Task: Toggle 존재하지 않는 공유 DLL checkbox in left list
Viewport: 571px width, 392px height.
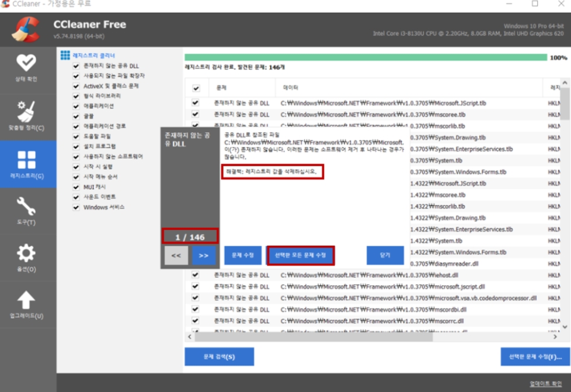Action: point(76,66)
